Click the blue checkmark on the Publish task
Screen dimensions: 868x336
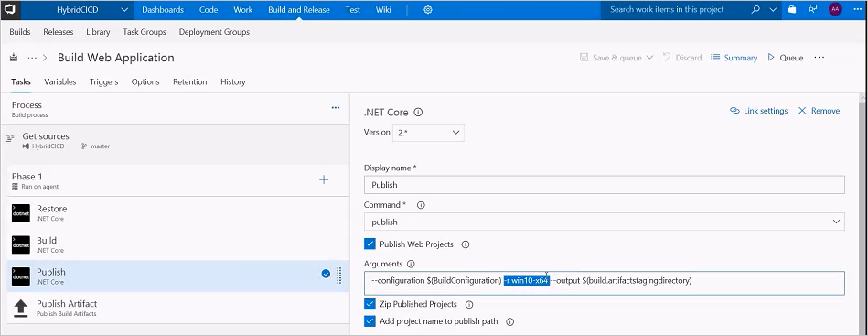(x=326, y=274)
